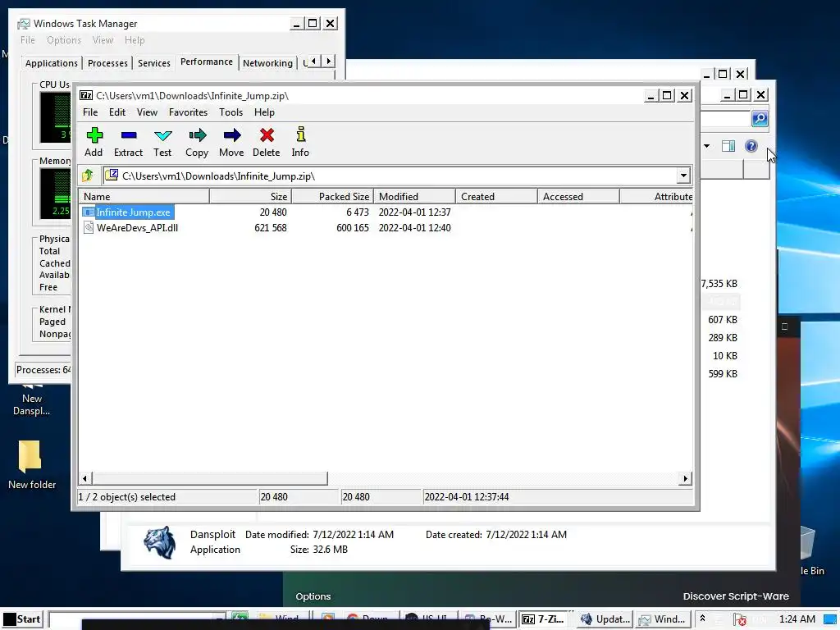Click the Move arrow icon
The image size is (840, 630).
coord(232,135)
